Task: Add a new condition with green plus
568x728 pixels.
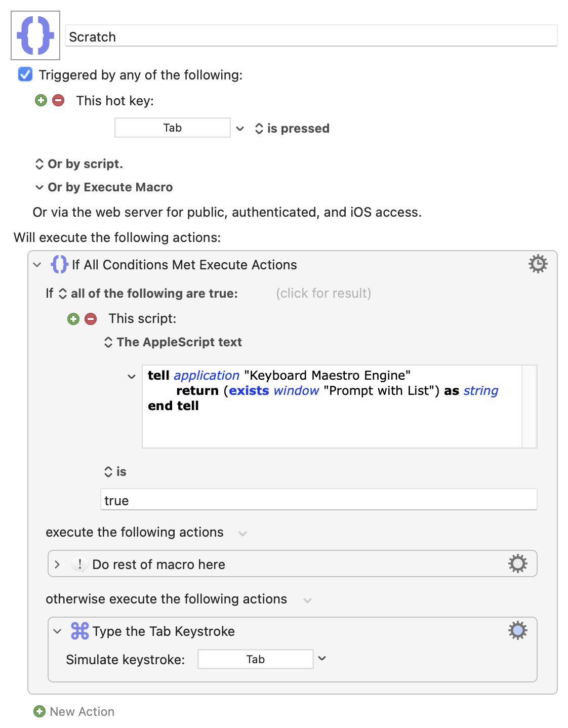Action: [x=73, y=318]
